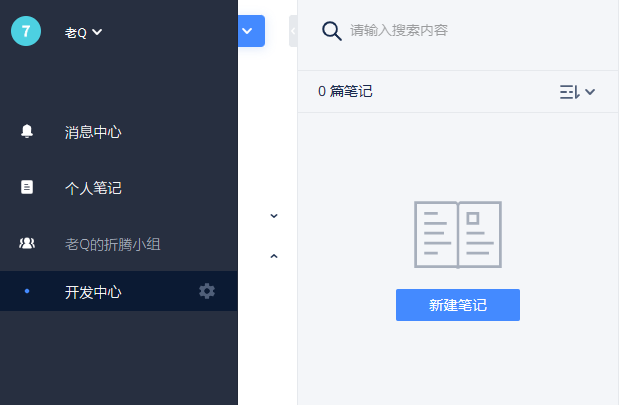Click the magnifier search icon
Viewport: 624px width, 405px height.
click(332, 31)
